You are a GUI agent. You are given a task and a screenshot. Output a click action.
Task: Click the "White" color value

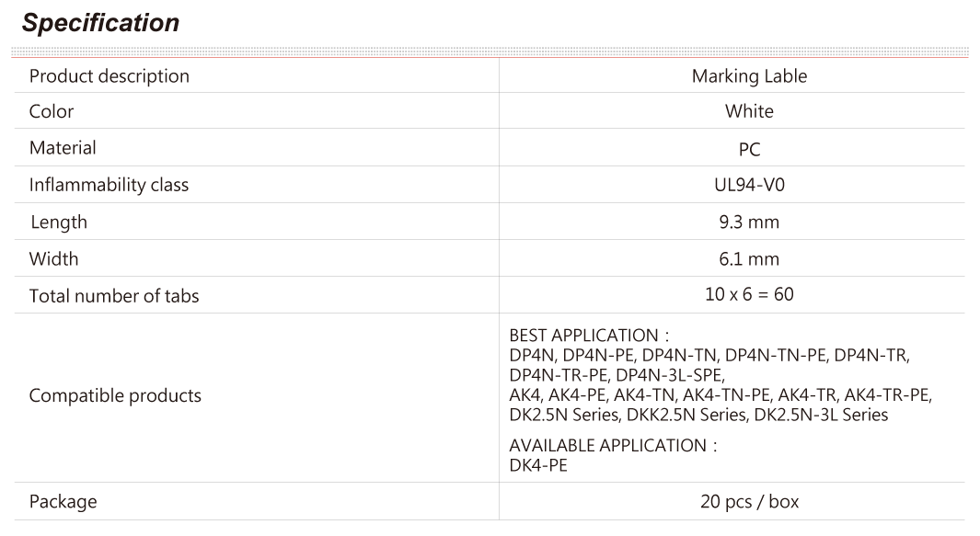[749, 111]
